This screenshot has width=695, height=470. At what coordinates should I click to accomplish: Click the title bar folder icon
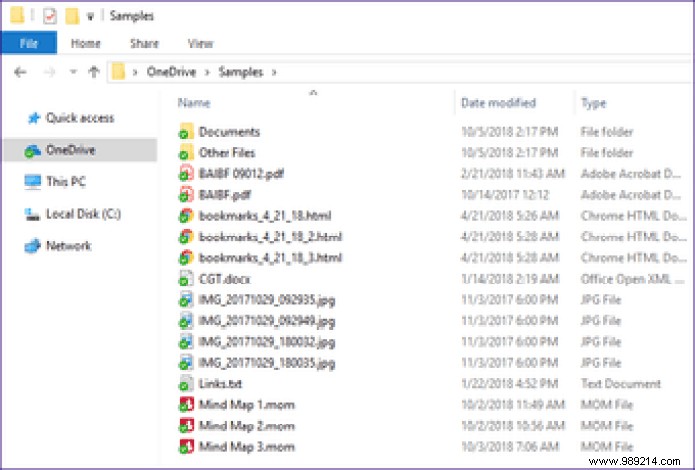[17, 16]
